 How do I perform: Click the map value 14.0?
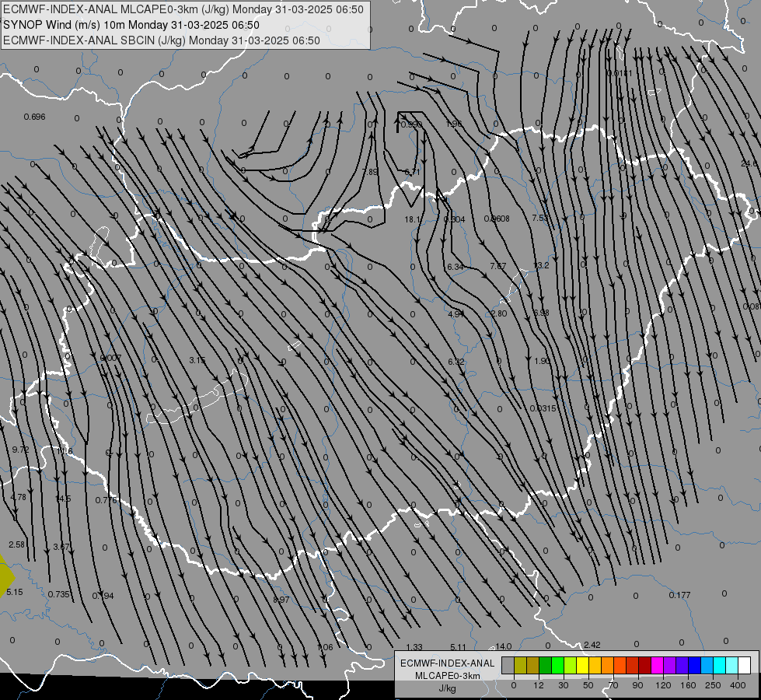pos(503,646)
